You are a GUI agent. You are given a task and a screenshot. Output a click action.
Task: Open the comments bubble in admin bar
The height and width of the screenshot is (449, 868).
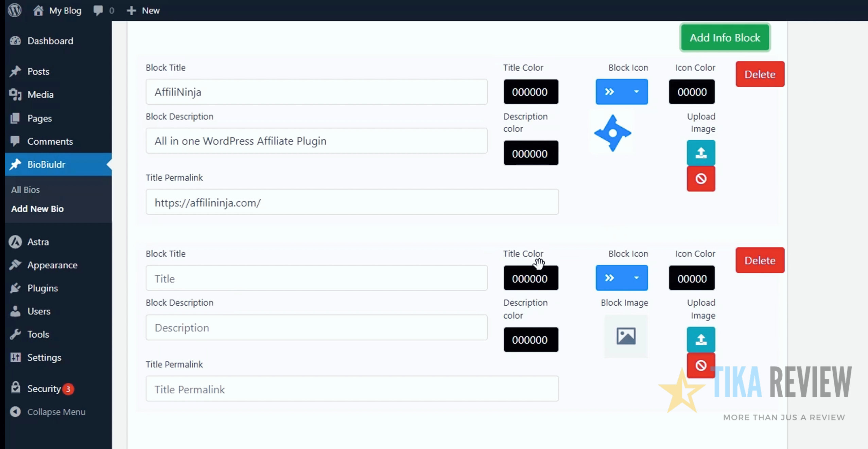98,10
